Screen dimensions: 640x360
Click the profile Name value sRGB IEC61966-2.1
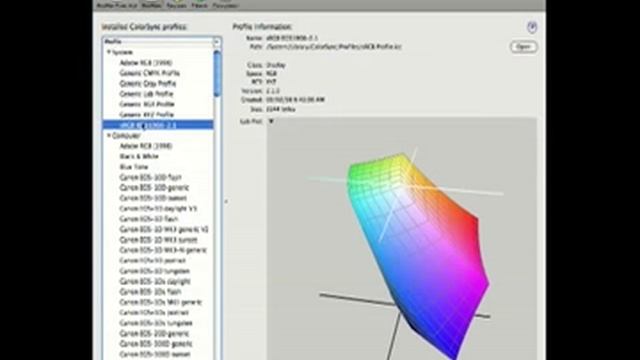pyautogui.click(x=292, y=38)
